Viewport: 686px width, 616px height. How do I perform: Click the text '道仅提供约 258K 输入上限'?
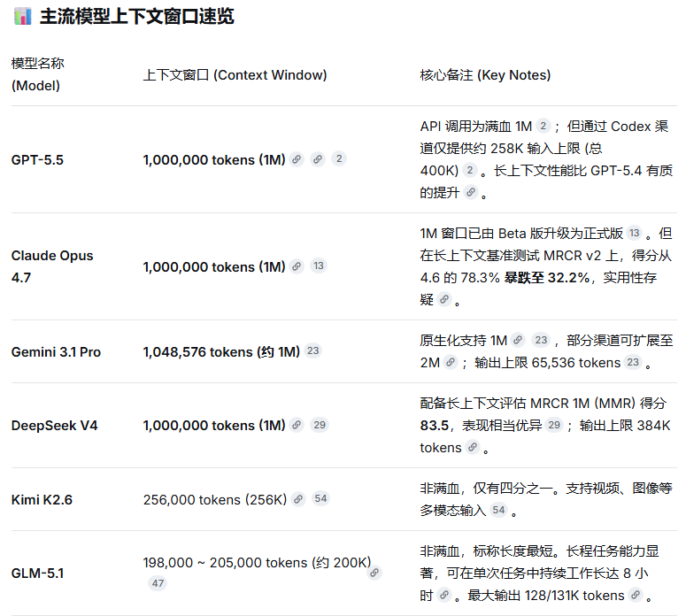pos(500,149)
